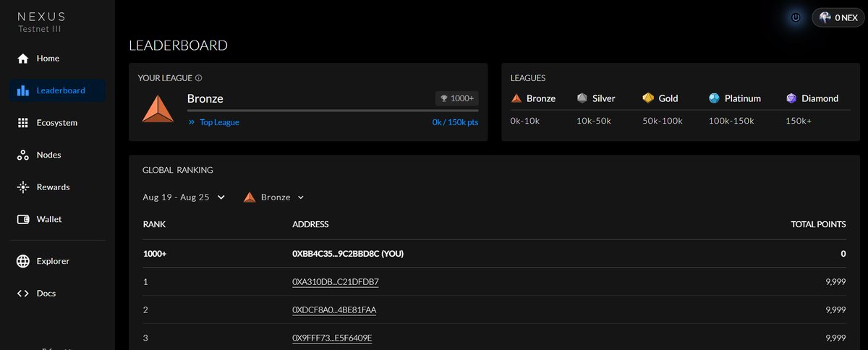Click the league progress bar
Screen dimensions: 868x350
tap(333, 111)
